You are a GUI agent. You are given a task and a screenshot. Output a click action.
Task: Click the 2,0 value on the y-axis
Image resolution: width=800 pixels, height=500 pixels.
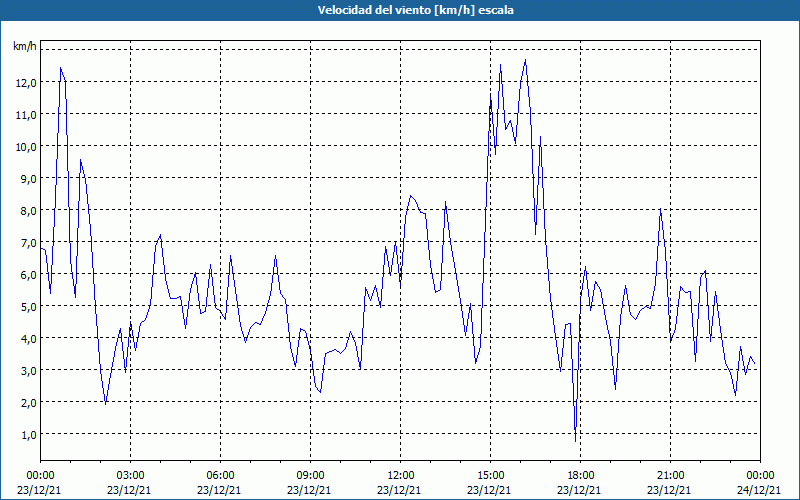coord(28,403)
